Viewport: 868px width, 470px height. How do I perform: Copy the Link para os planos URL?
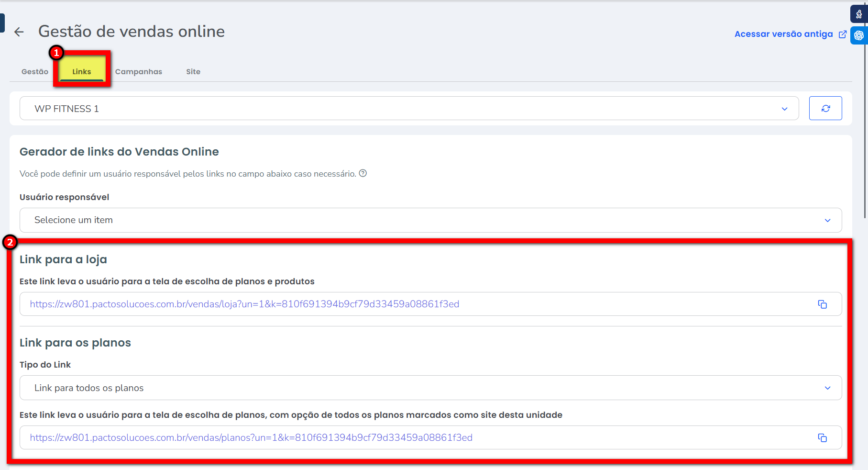pyautogui.click(x=822, y=438)
